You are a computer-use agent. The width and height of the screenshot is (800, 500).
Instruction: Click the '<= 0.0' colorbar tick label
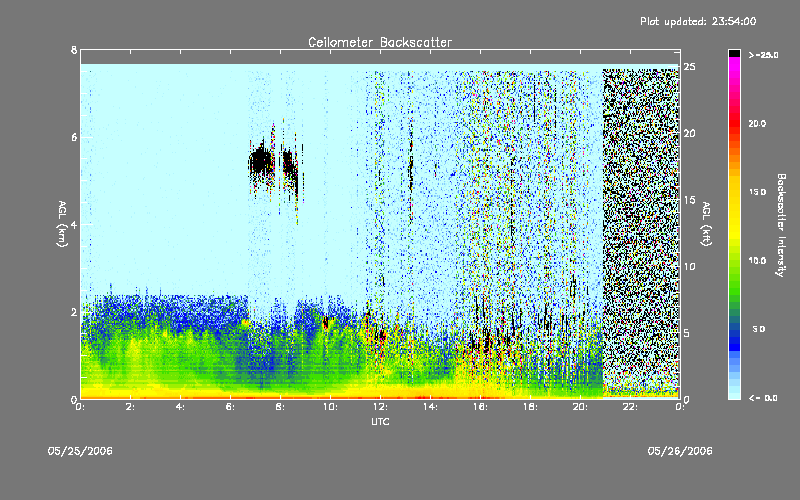tap(763, 398)
